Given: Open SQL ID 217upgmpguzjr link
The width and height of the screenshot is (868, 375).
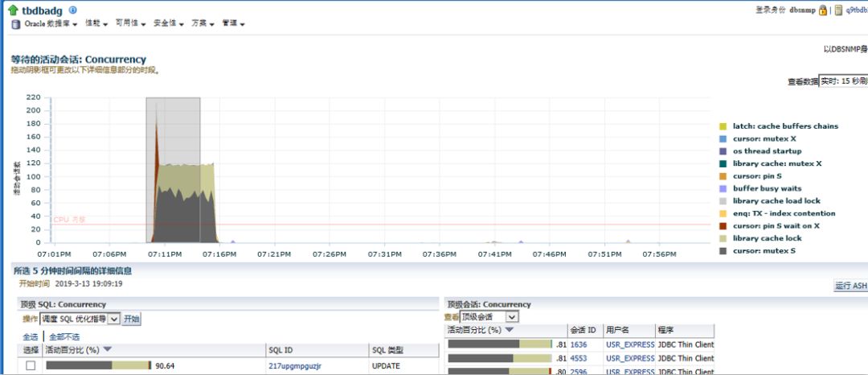Looking at the screenshot, I should pyautogui.click(x=293, y=365).
